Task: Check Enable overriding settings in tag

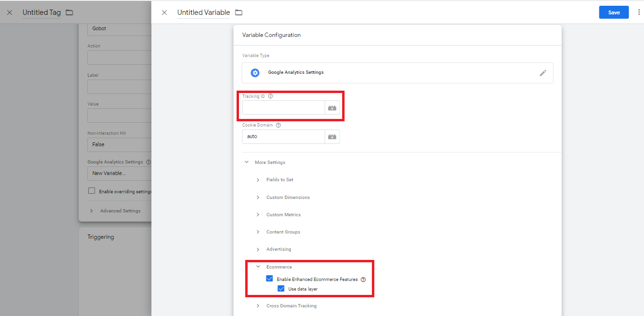Action: 92,191
